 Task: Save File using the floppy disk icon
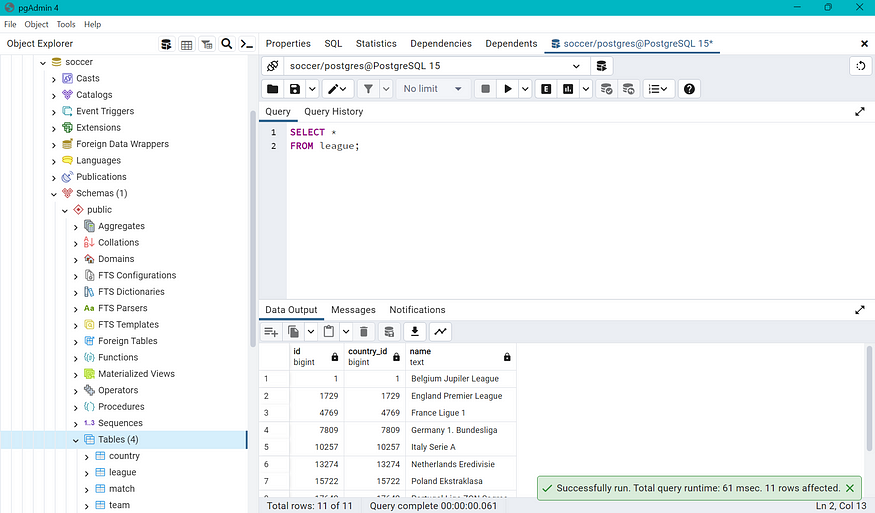click(x=295, y=89)
